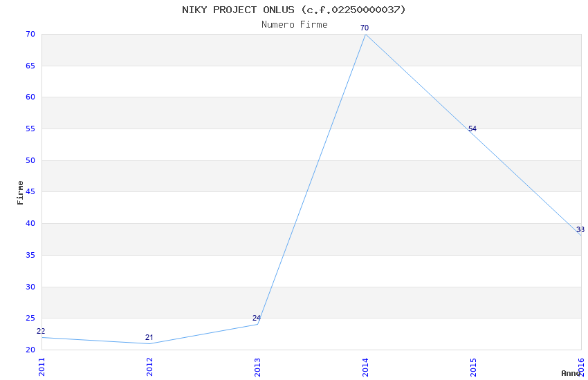Select the data point labeled 70
This screenshot has height=380, width=588.
(365, 28)
